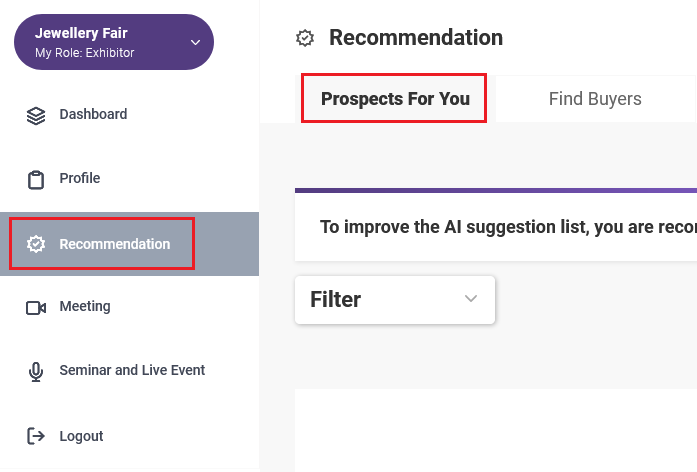Go to the Profile menu label

[80, 178]
